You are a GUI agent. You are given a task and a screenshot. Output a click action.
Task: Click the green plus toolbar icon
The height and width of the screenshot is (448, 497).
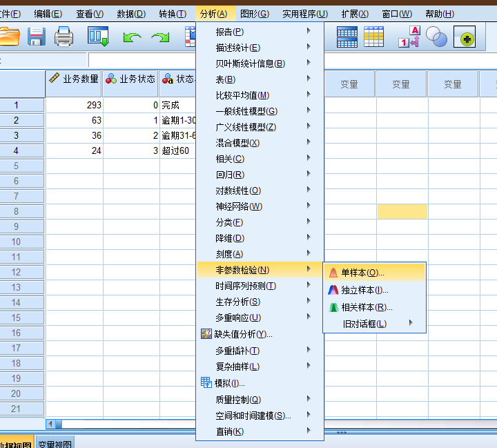(465, 37)
